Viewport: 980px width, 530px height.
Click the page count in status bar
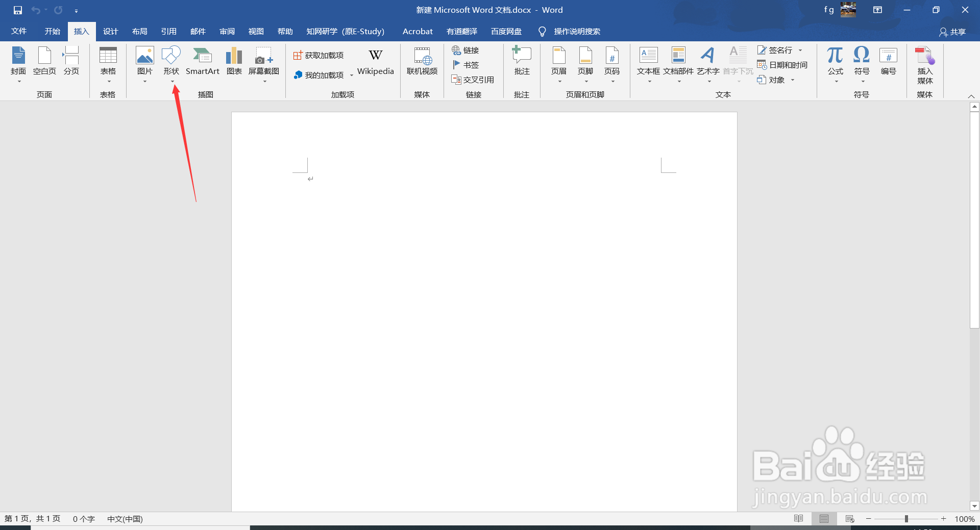(32, 519)
